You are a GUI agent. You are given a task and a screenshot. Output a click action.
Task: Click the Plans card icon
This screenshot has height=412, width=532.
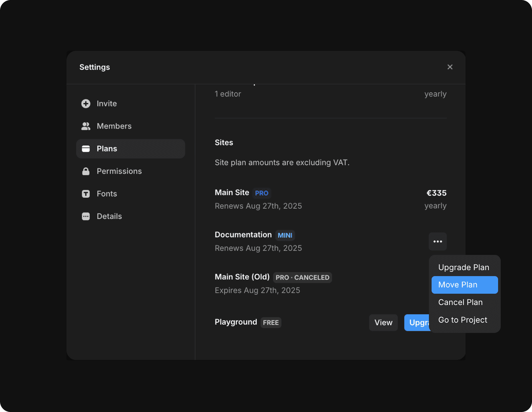click(x=86, y=149)
